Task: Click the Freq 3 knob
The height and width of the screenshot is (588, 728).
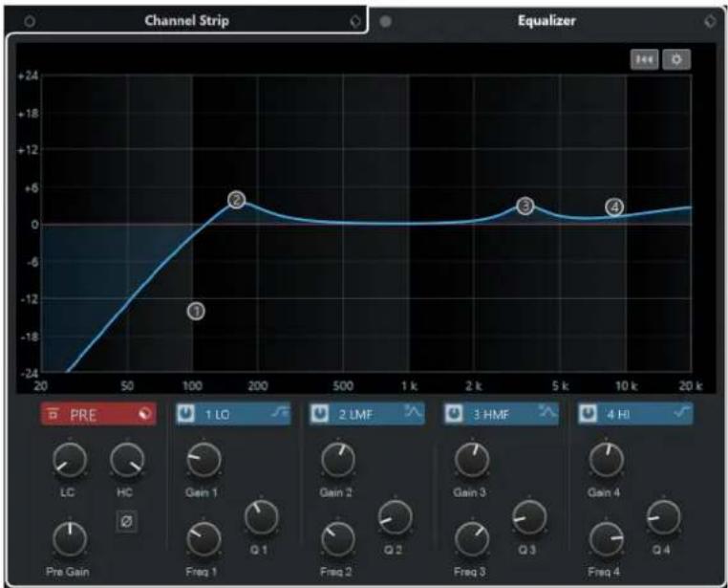Action: tap(472, 539)
